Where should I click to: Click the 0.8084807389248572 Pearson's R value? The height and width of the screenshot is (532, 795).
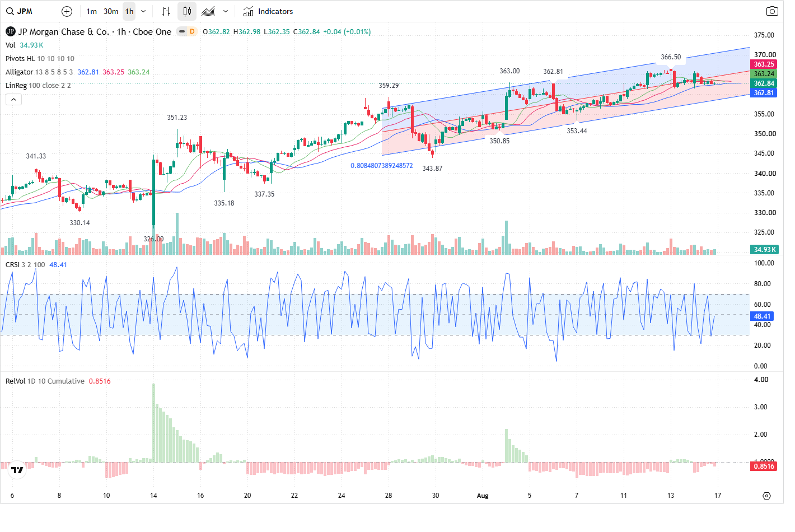point(382,166)
